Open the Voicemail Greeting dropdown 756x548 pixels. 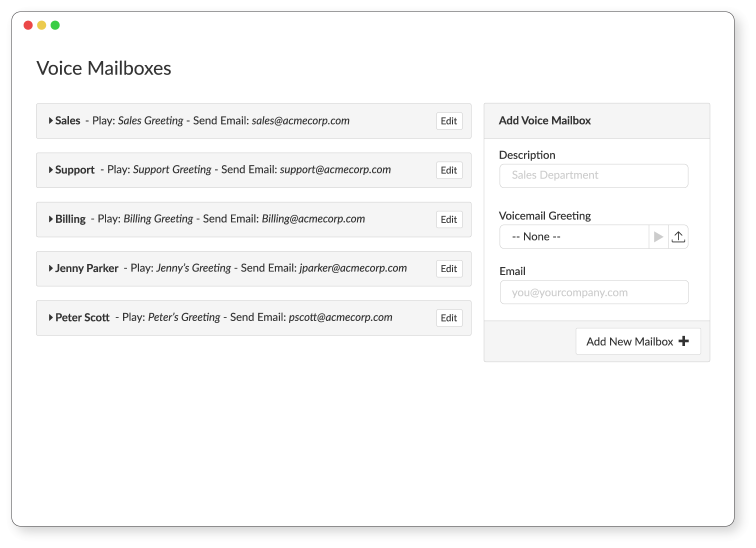(574, 237)
